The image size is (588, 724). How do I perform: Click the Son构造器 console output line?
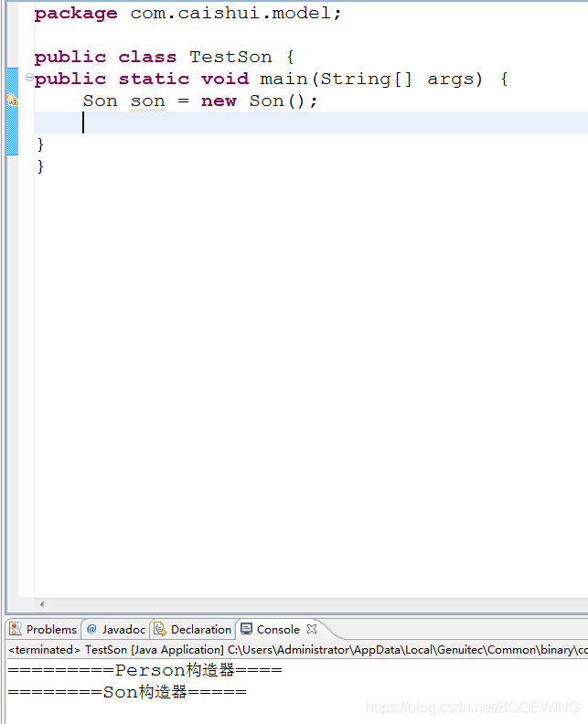pos(127,692)
